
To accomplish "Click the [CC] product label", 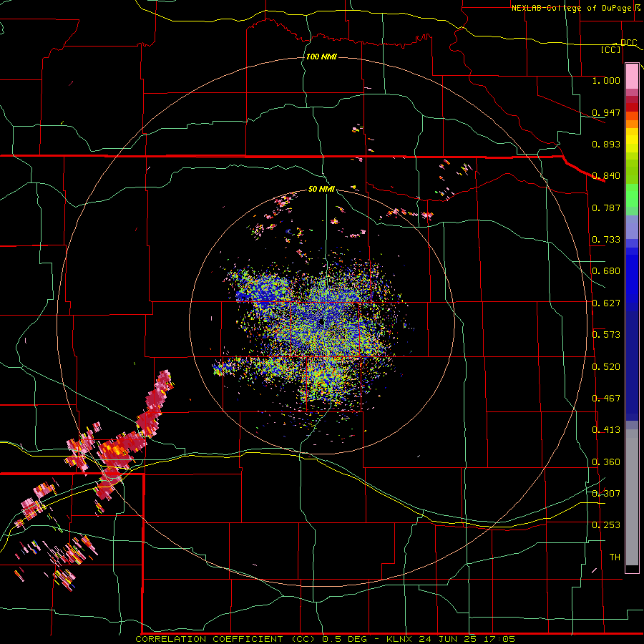I will tap(611, 49).
